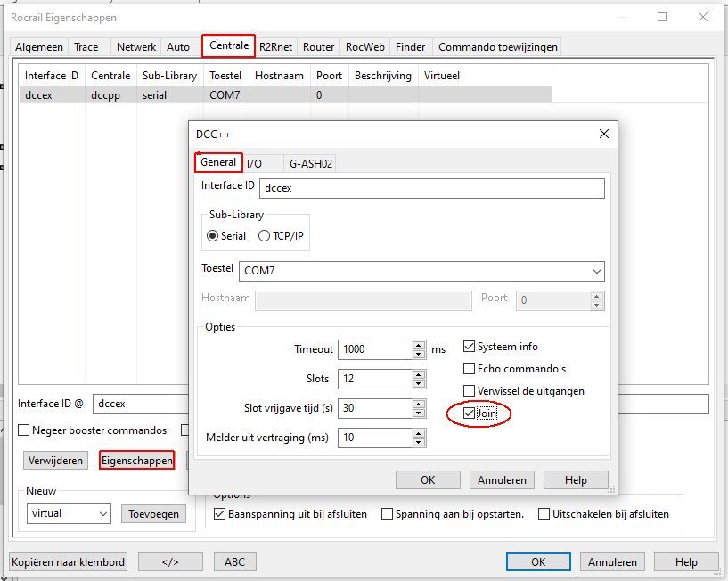
Task: Open the RocWeb tab
Action: click(365, 47)
